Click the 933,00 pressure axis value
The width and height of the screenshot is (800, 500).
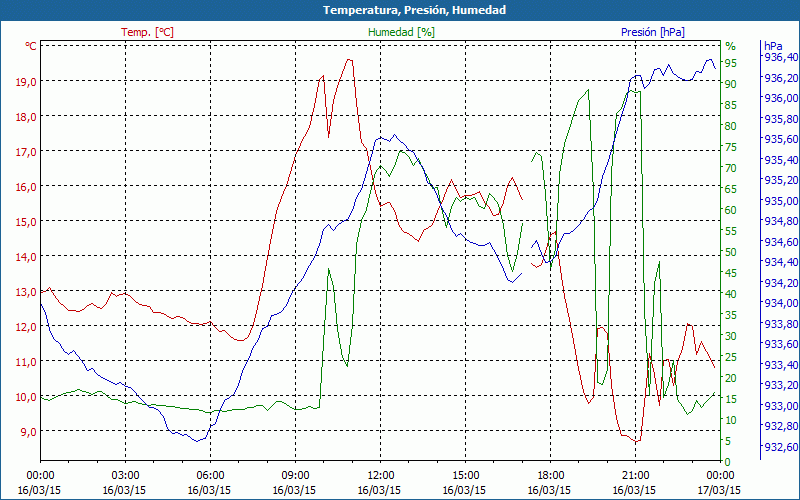pyautogui.click(x=781, y=406)
